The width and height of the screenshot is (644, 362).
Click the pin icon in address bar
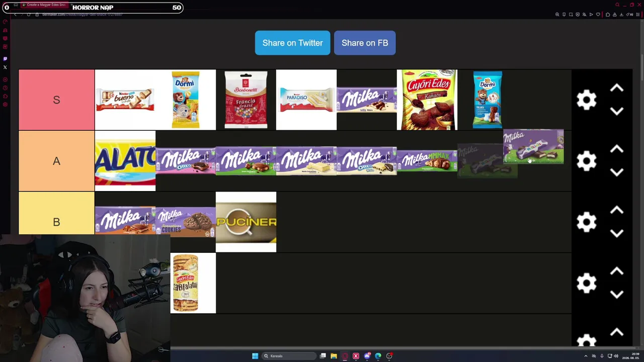tap(564, 15)
